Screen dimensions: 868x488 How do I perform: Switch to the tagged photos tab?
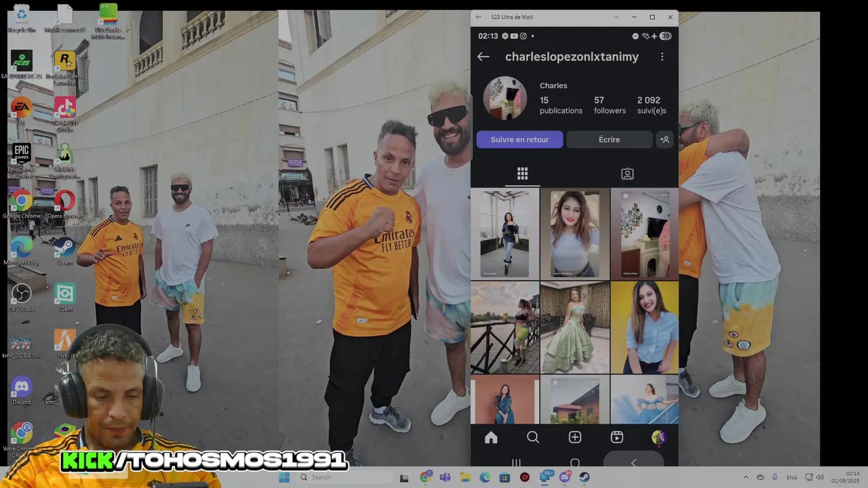[627, 174]
